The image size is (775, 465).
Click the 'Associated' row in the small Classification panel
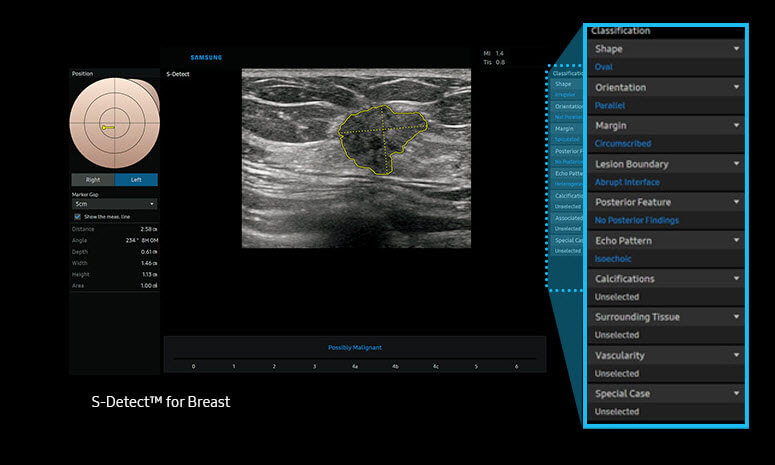568,218
